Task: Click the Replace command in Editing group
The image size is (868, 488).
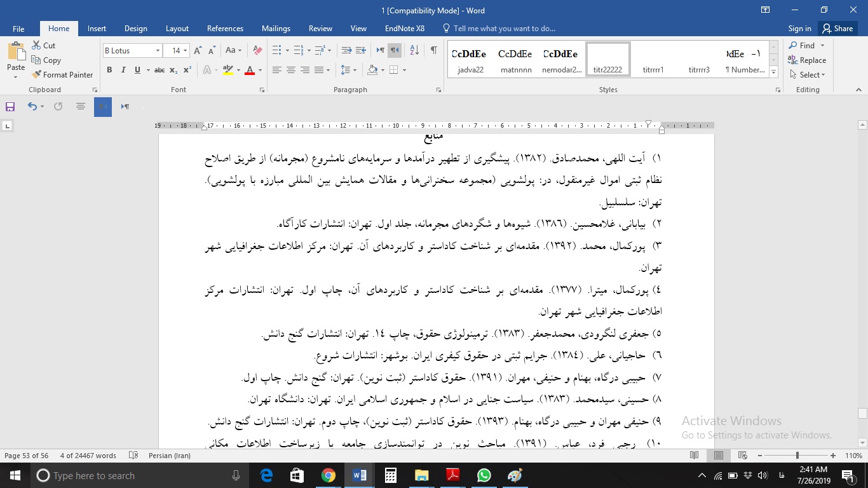Action: pos(808,60)
